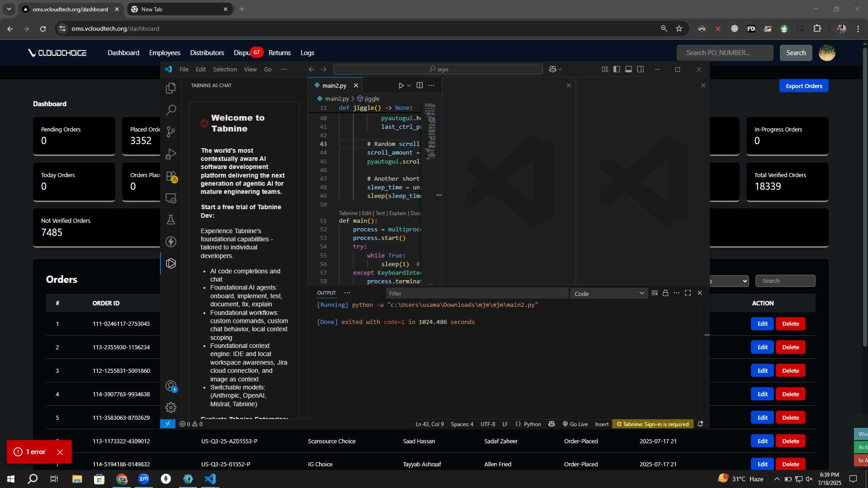Open the Accounts icon in VS Code
Viewport: 868px width, 488px height.
point(171,386)
